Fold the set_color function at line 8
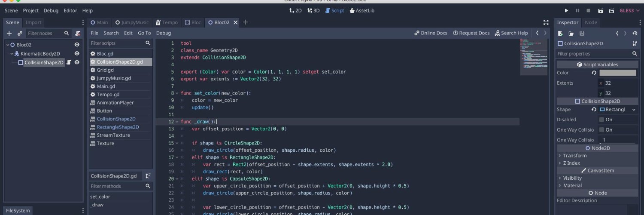Viewport: 644px width, 215px height. [177, 93]
